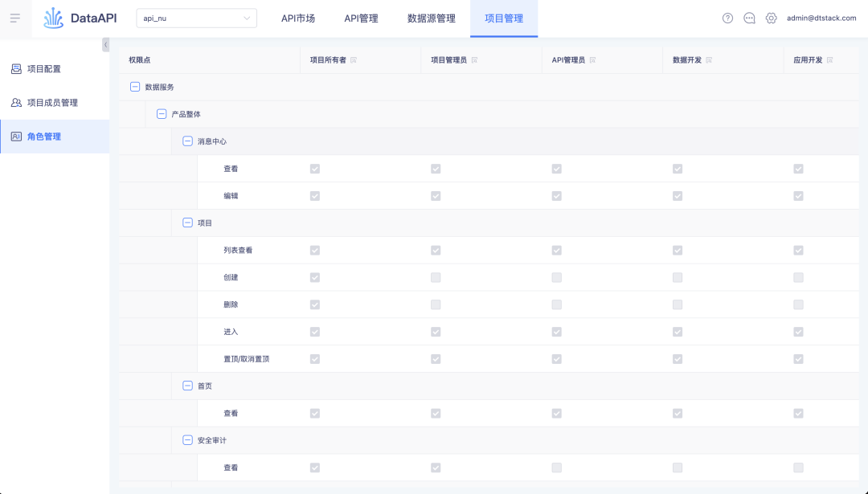
Task: Toggle 数据开发 checkbox in 安全审计 查看 row
Action: pyautogui.click(x=678, y=467)
